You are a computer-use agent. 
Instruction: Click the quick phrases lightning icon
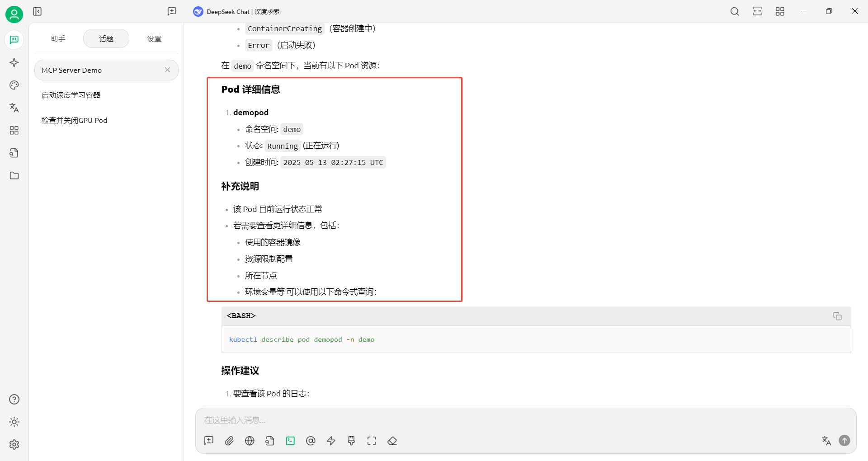[331, 441]
